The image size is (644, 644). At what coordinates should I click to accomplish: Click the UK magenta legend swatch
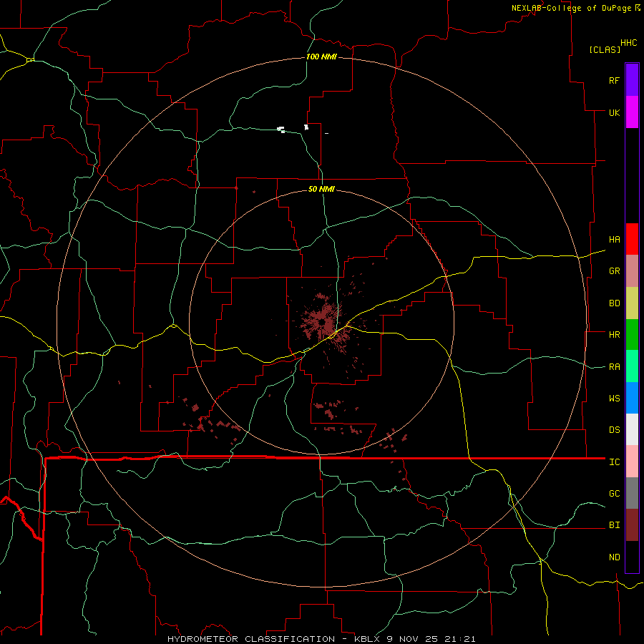pyautogui.click(x=632, y=112)
